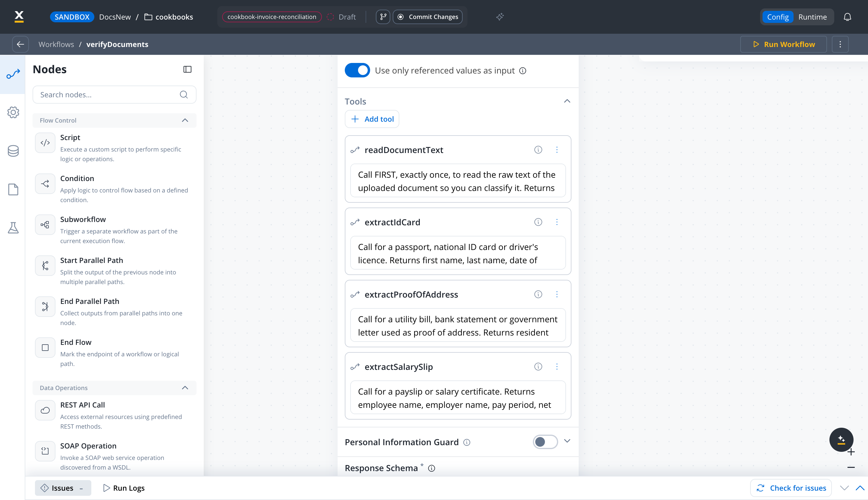The width and height of the screenshot is (868, 500).
Task: Open the document sidebar icon
Action: 13,189
